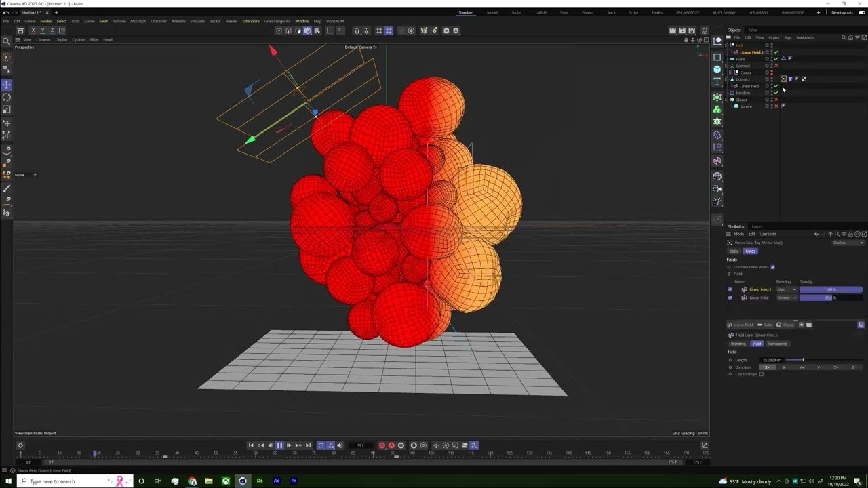Click the coordinate system icon beside Z

[x=62, y=30]
